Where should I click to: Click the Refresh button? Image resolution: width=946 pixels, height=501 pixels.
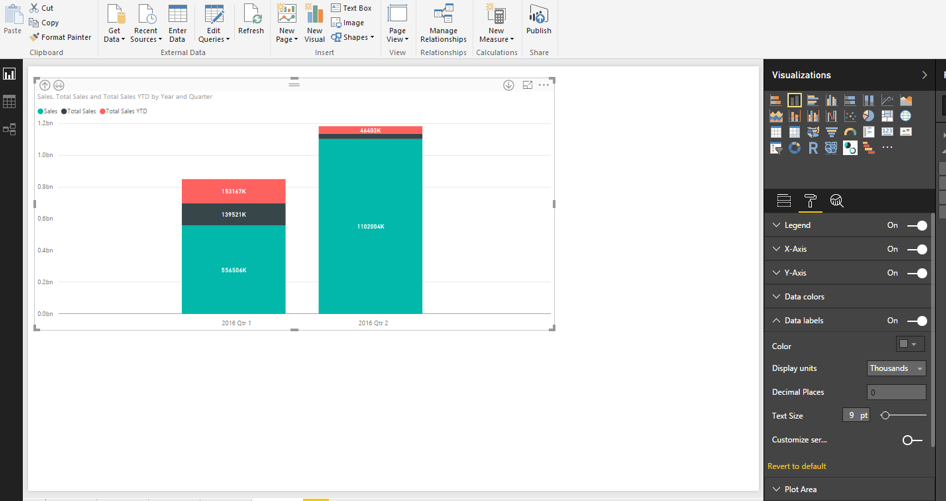251,19
